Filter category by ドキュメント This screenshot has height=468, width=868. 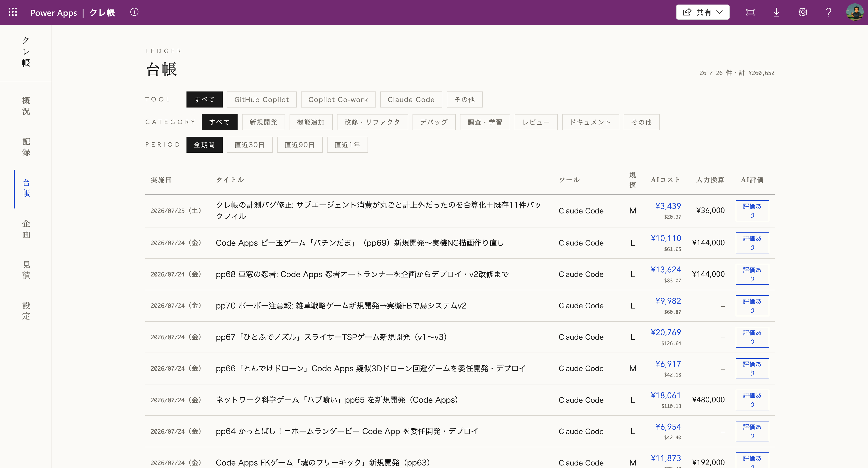[x=590, y=122]
